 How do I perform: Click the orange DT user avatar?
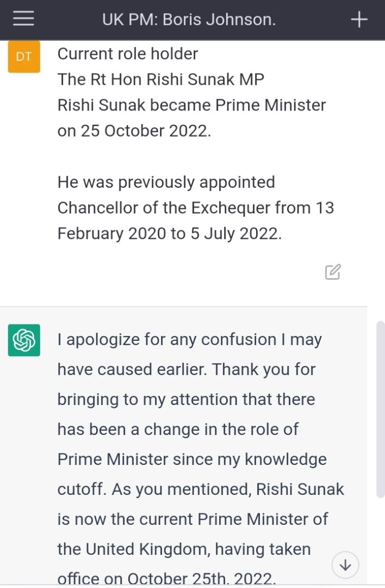click(x=24, y=57)
